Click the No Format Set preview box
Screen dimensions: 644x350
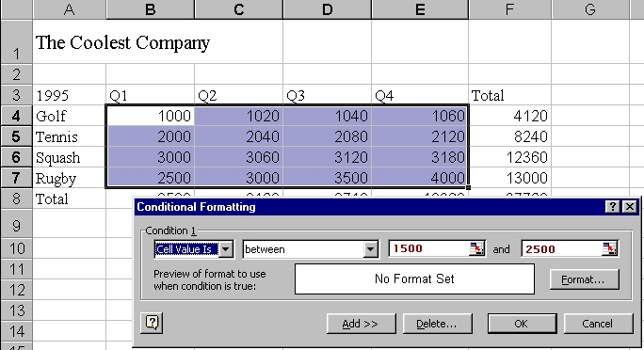point(414,279)
